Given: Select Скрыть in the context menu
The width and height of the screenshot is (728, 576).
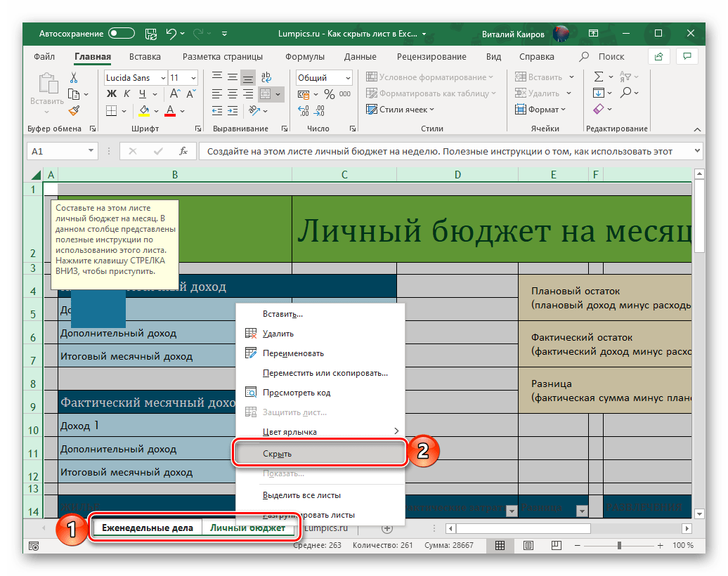Looking at the screenshot, I should (278, 454).
